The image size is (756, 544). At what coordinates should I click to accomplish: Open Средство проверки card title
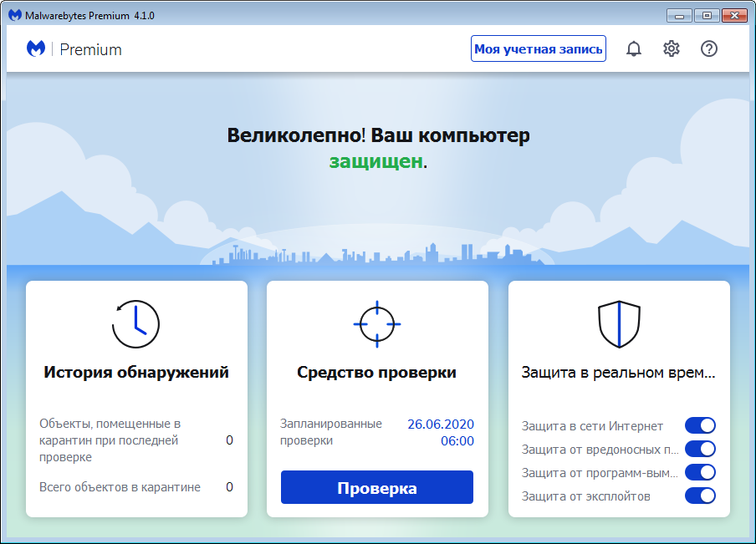click(377, 373)
